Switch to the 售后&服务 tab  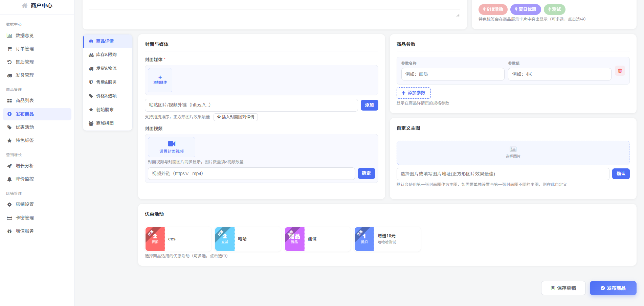(x=108, y=82)
